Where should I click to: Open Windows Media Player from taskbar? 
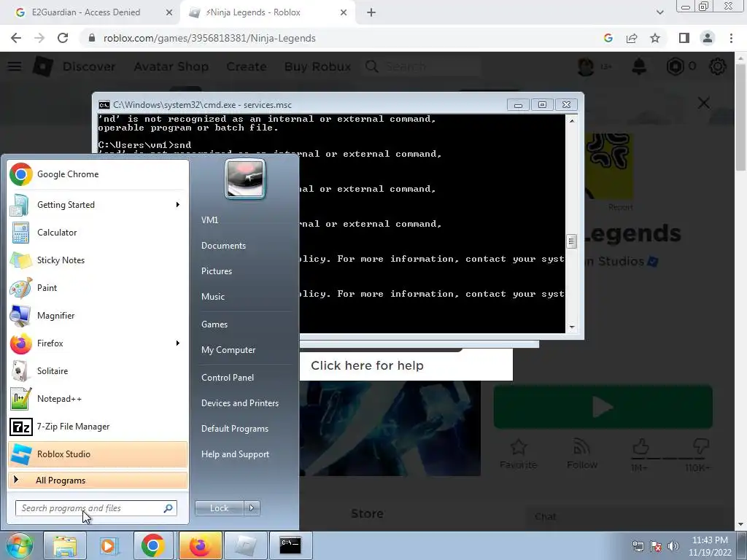pyautogui.click(x=109, y=545)
